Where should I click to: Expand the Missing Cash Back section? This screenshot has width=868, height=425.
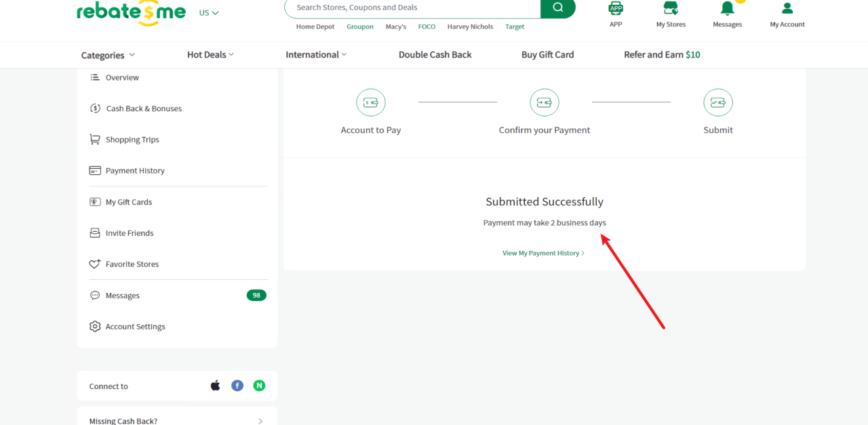coord(260,421)
